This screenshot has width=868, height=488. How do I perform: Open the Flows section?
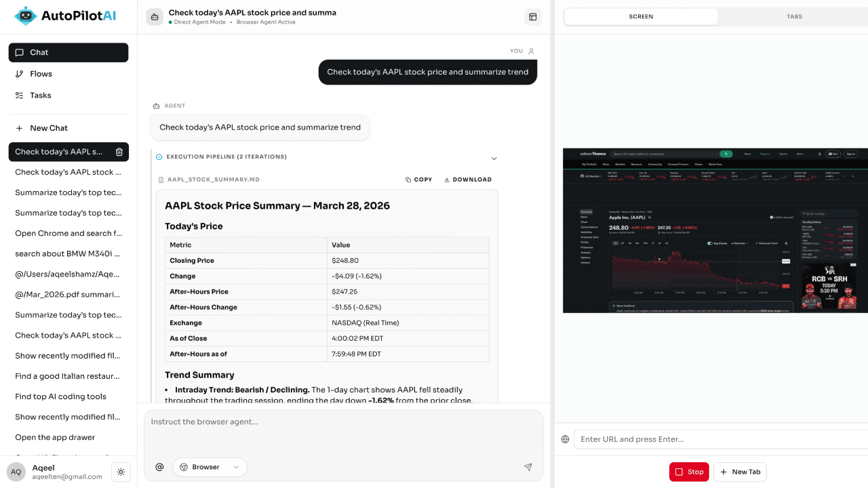click(68, 74)
